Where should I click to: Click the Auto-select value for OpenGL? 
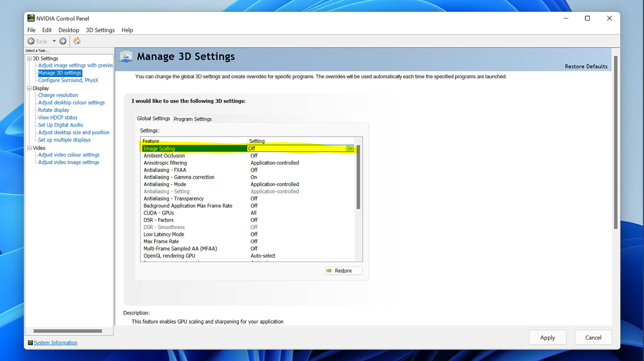tap(263, 256)
